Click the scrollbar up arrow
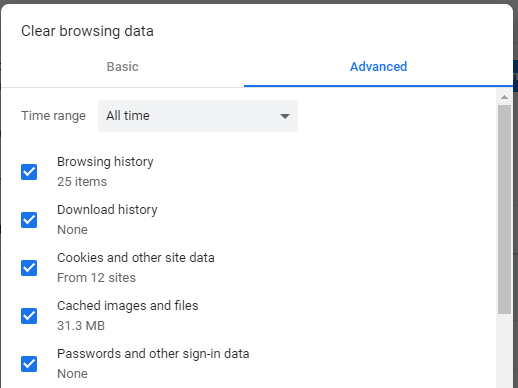This screenshot has height=388, width=518. 504,97
